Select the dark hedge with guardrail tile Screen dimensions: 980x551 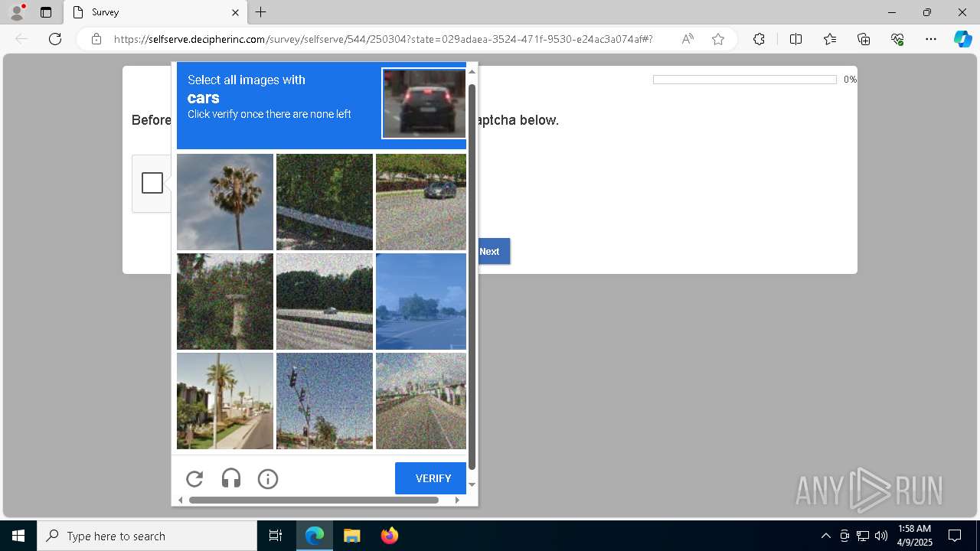325,202
